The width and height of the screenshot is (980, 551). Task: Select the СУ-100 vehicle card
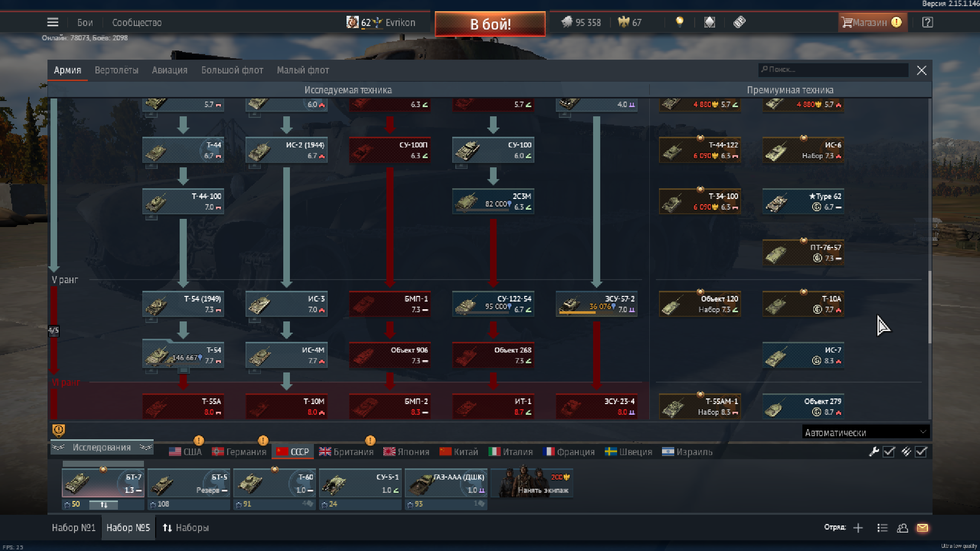(493, 150)
